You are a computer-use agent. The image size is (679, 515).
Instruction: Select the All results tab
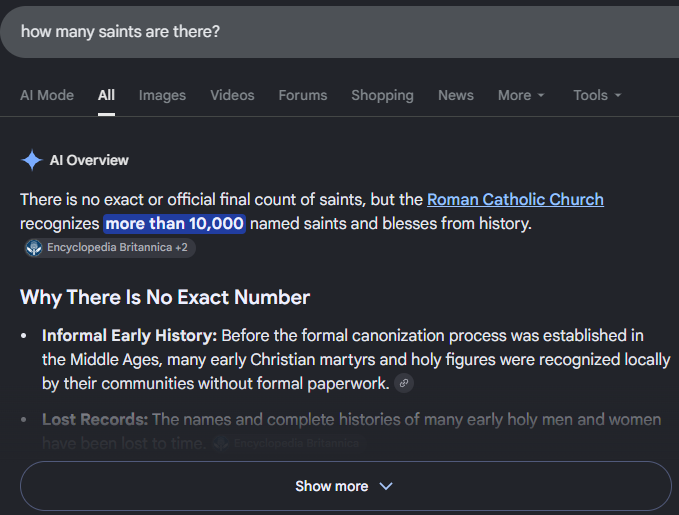[x=106, y=95]
